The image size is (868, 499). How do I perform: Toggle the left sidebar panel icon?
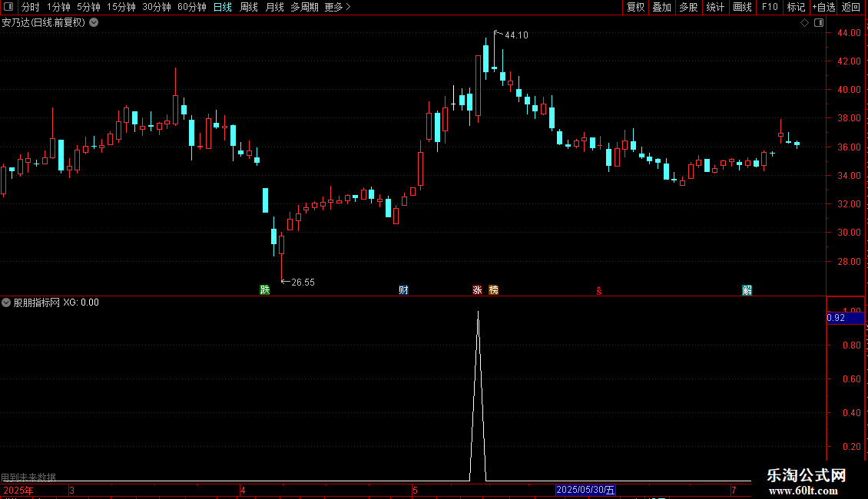click(x=8, y=7)
